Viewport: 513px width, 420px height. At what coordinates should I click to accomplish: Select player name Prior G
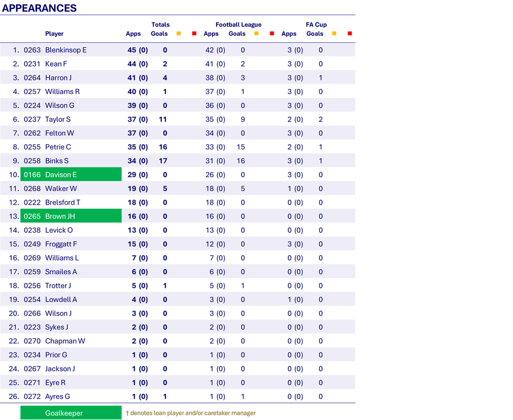click(56, 354)
